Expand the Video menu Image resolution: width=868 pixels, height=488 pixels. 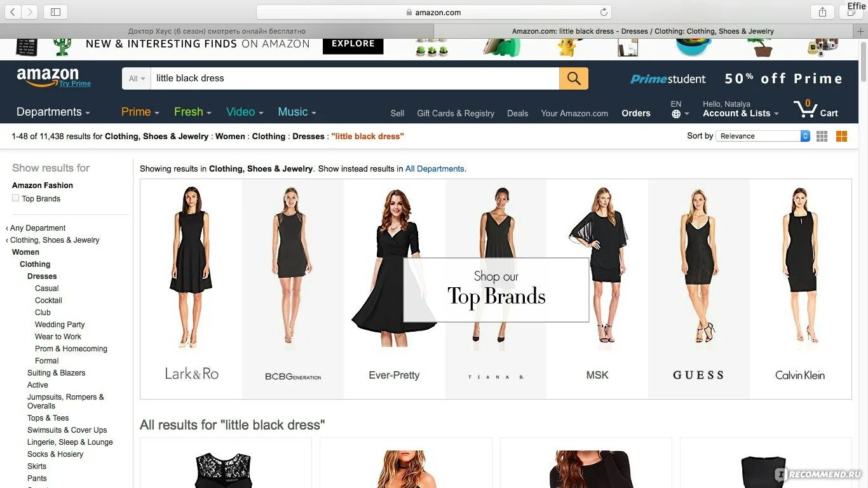pos(245,112)
